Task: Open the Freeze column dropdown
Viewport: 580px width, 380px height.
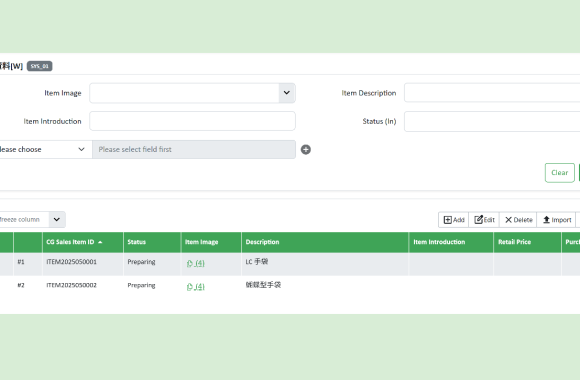Action: click(x=57, y=219)
